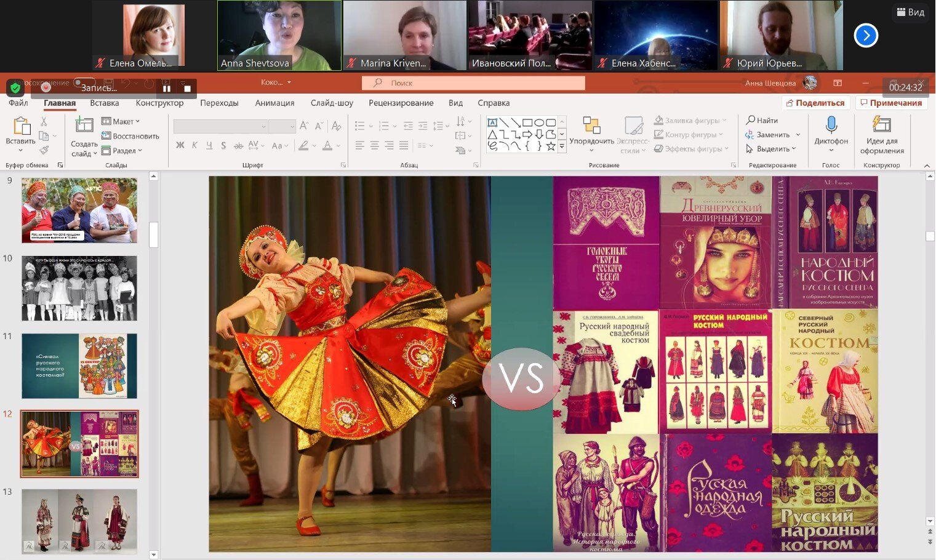
Task: Click the ribbon display options icon
Action: click(x=838, y=82)
